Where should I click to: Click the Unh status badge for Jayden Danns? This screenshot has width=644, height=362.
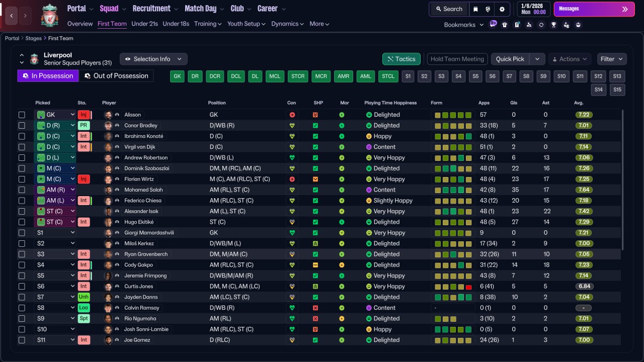tap(84, 297)
